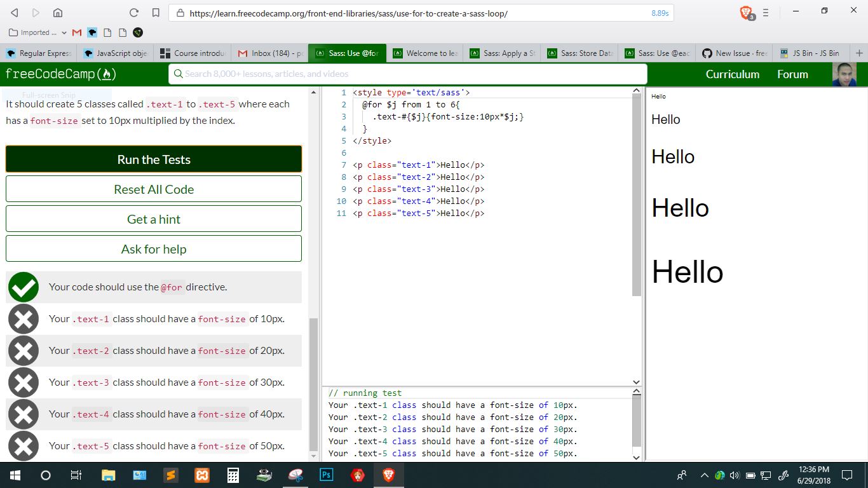Open the Brave Rewards triangle icon
868x488 pixels.
[745, 11]
